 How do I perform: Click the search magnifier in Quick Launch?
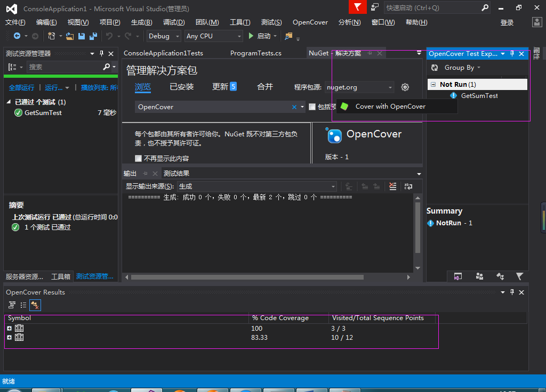[485, 7]
